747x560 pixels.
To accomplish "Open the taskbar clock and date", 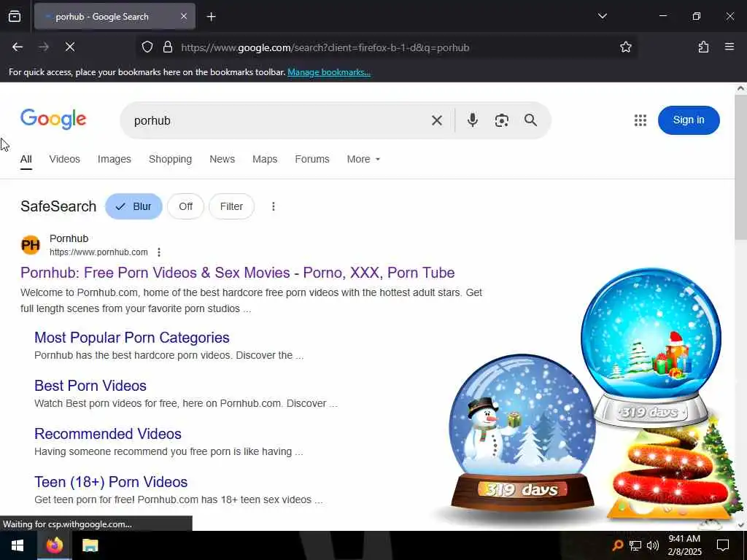I will point(684,545).
